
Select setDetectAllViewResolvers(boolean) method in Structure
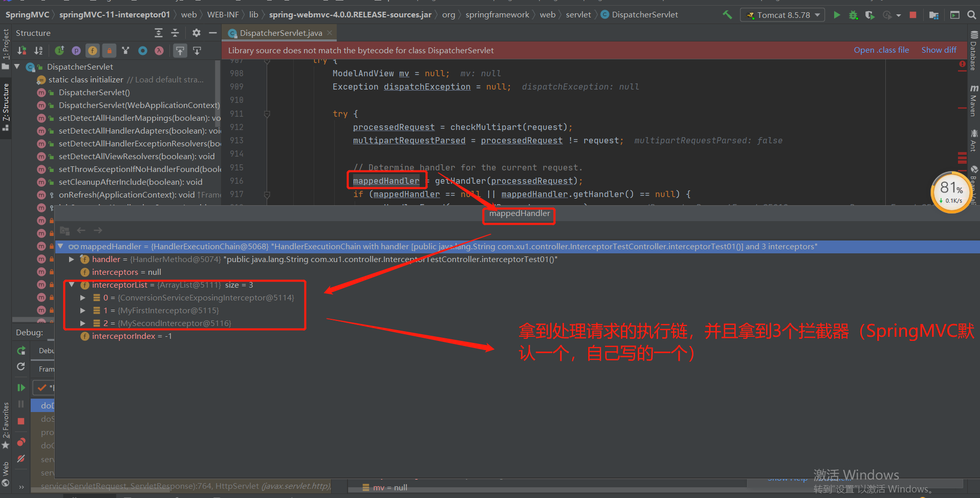(x=137, y=156)
